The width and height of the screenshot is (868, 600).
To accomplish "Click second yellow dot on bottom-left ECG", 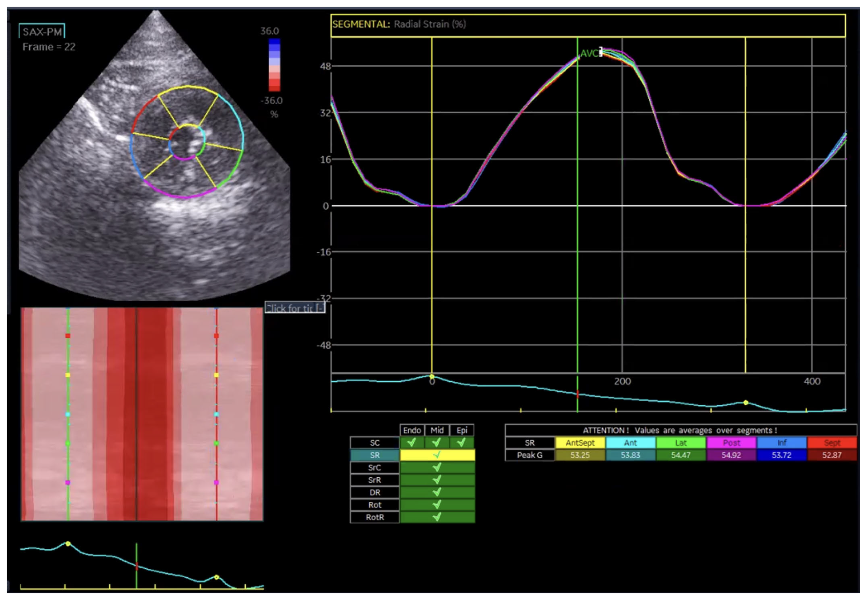I will 217,577.
